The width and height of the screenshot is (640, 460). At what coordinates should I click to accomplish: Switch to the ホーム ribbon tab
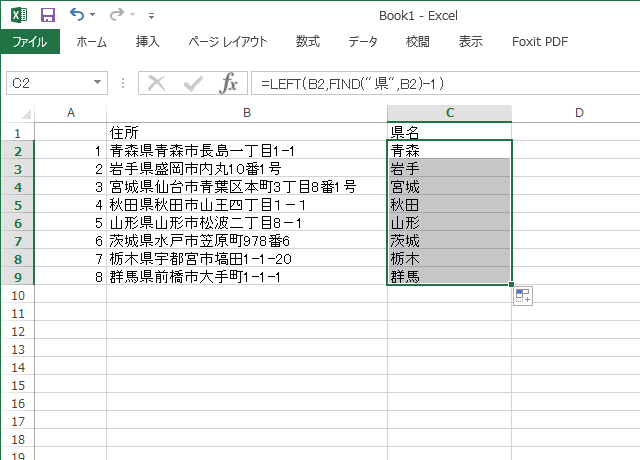point(91,42)
